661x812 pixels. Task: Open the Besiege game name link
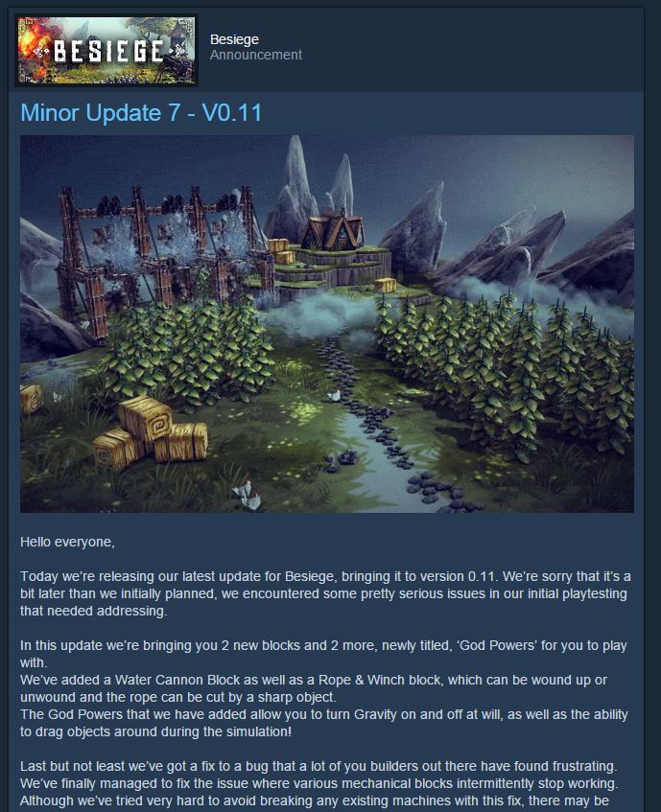pos(234,39)
